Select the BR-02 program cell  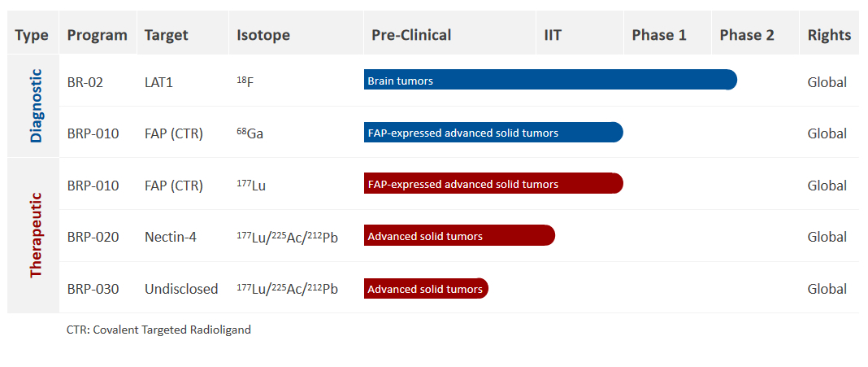85,82
